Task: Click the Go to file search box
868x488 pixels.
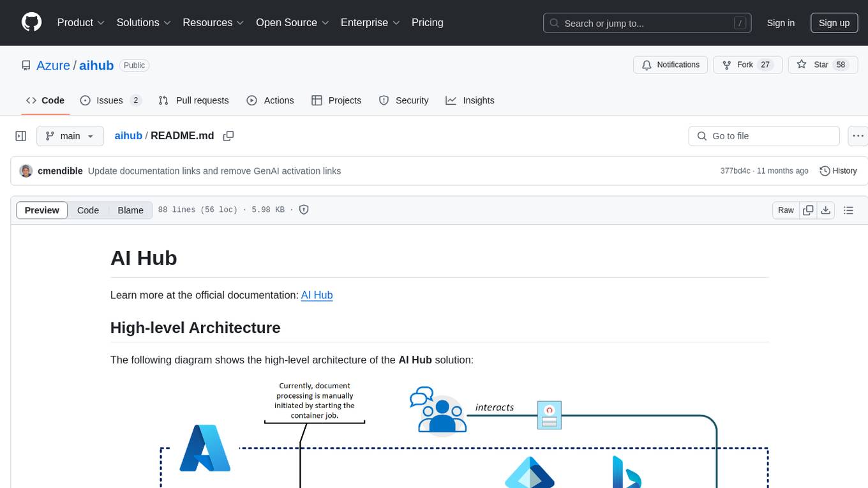Action: pos(764,136)
